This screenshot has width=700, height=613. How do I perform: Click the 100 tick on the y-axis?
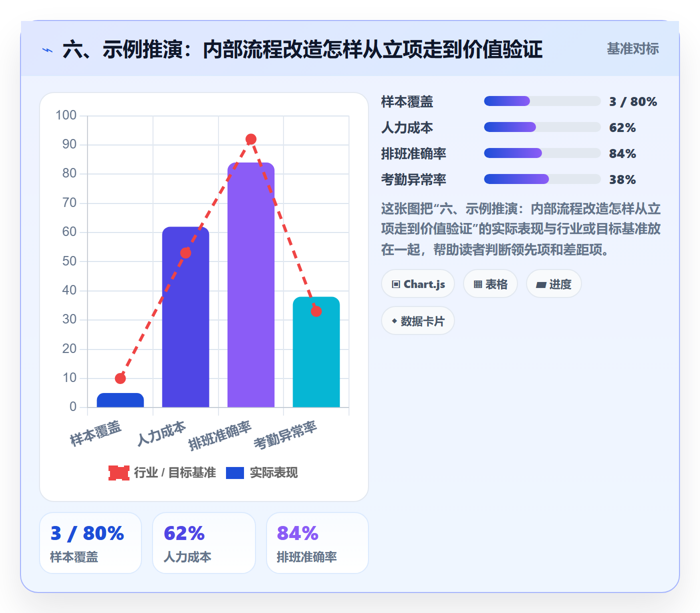pos(66,115)
